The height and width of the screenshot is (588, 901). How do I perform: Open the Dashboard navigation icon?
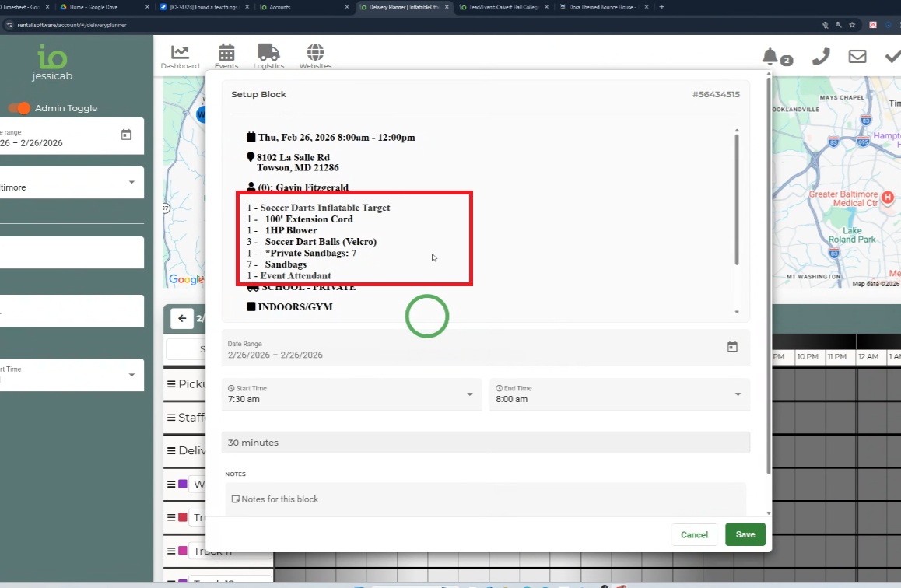180,56
